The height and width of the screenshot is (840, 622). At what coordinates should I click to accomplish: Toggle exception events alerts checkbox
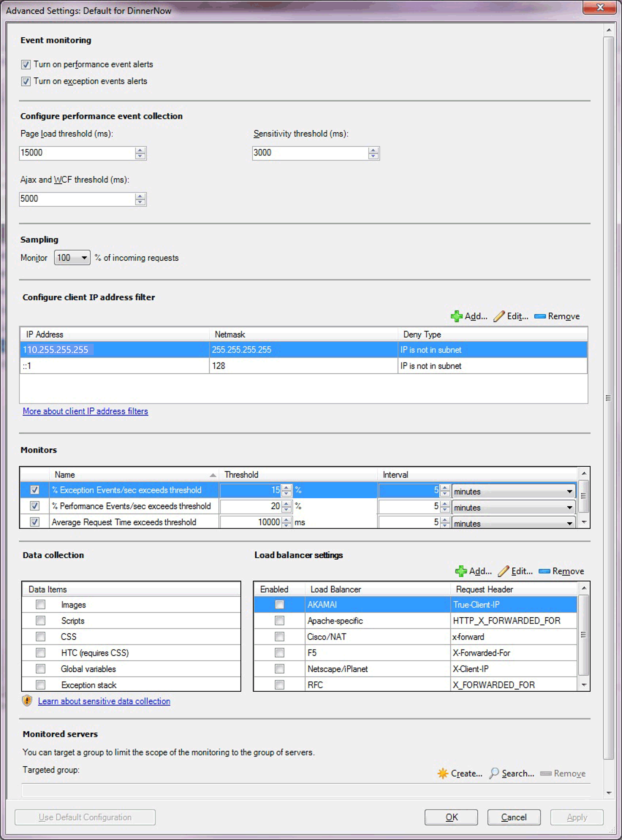(25, 81)
